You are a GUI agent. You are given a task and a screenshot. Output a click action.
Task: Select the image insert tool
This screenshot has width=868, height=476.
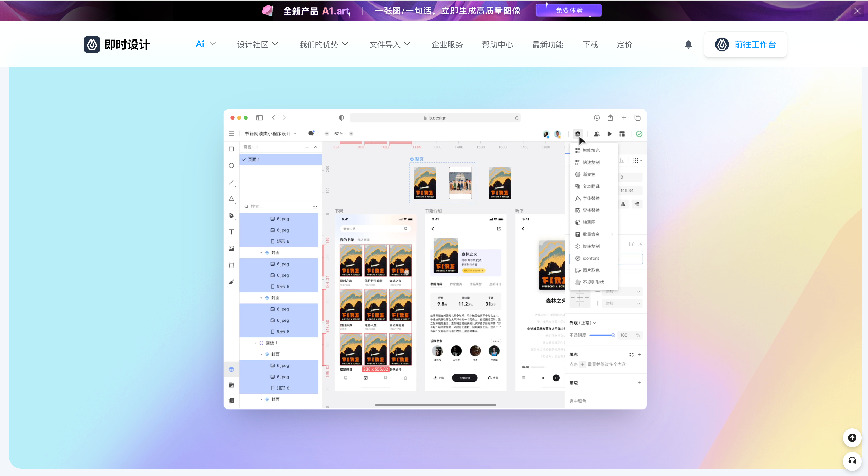point(232,248)
